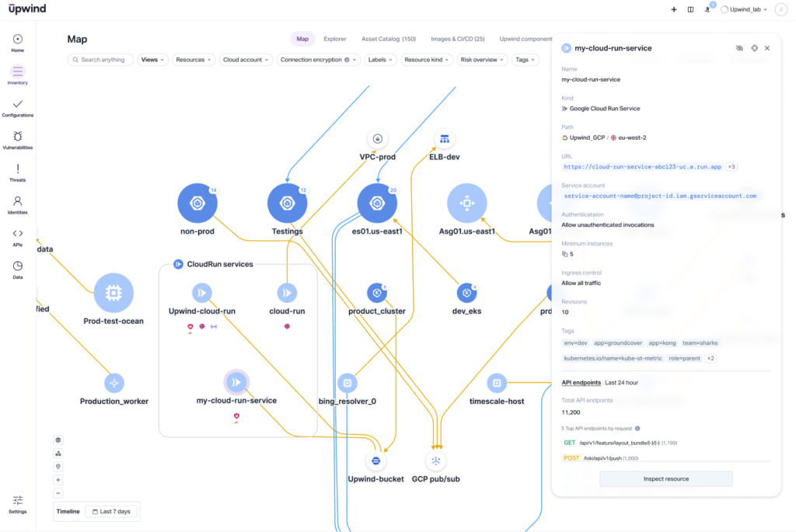Select the VPC-prod lock node
The width and height of the screenshot is (796, 532).
[377, 138]
